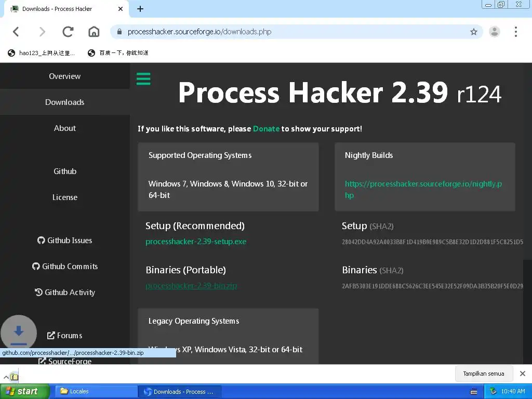Click the Windows start button
Viewport: 532px width, 399px height.
pos(24,391)
